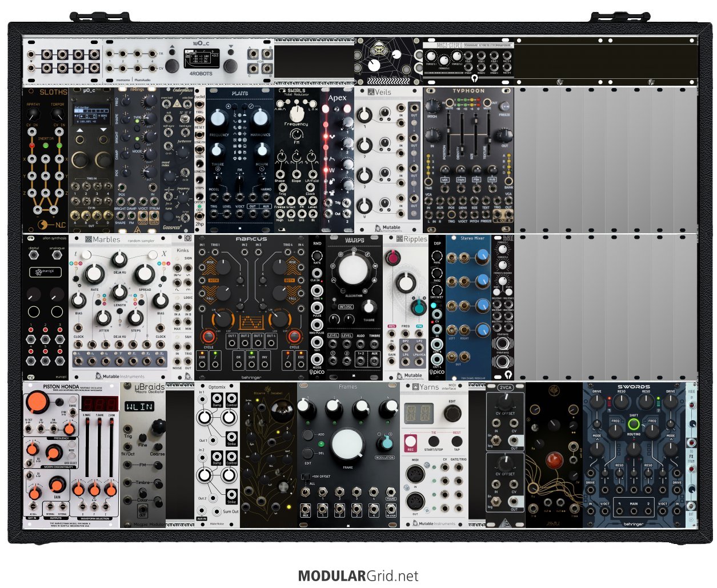Screen dimensions: 717x588
Task: Click the right CYCLE button on Abacus
Action: coord(294,337)
